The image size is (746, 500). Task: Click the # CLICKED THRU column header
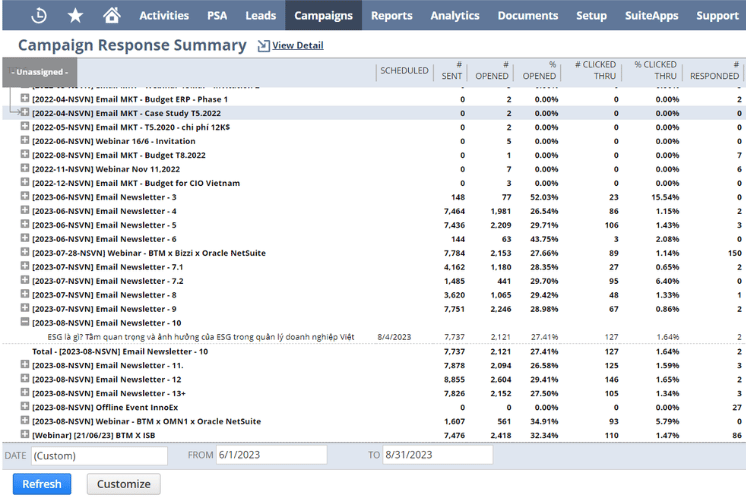coord(595,70)
